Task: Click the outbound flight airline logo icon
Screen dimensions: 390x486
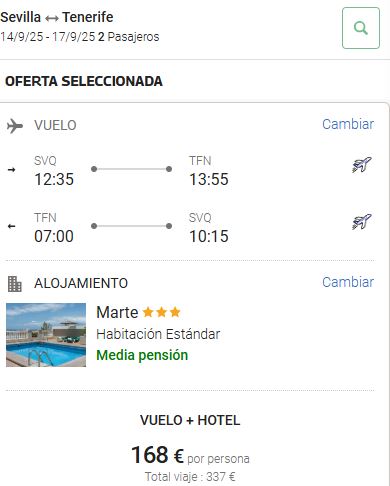Action: (362, 165)
